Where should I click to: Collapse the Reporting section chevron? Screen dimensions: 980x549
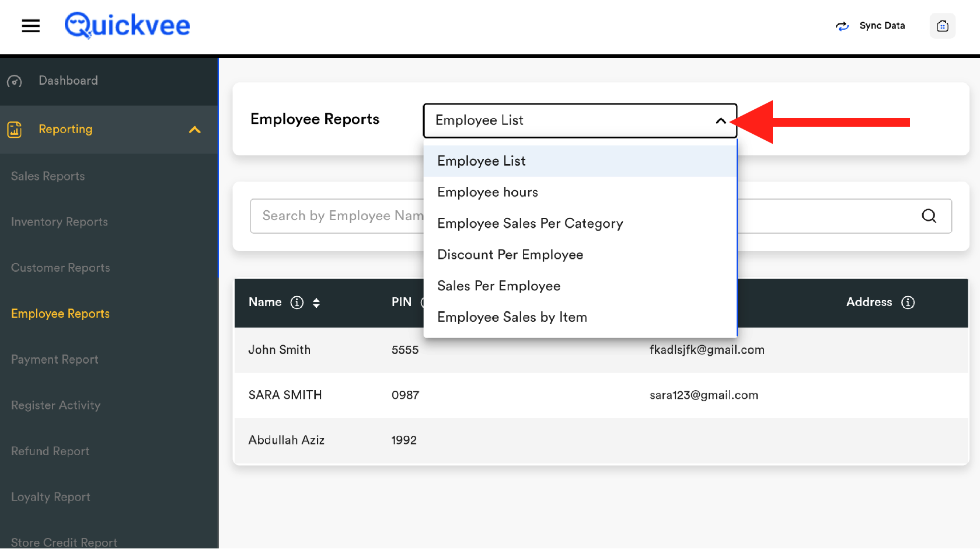click(194, 130)
